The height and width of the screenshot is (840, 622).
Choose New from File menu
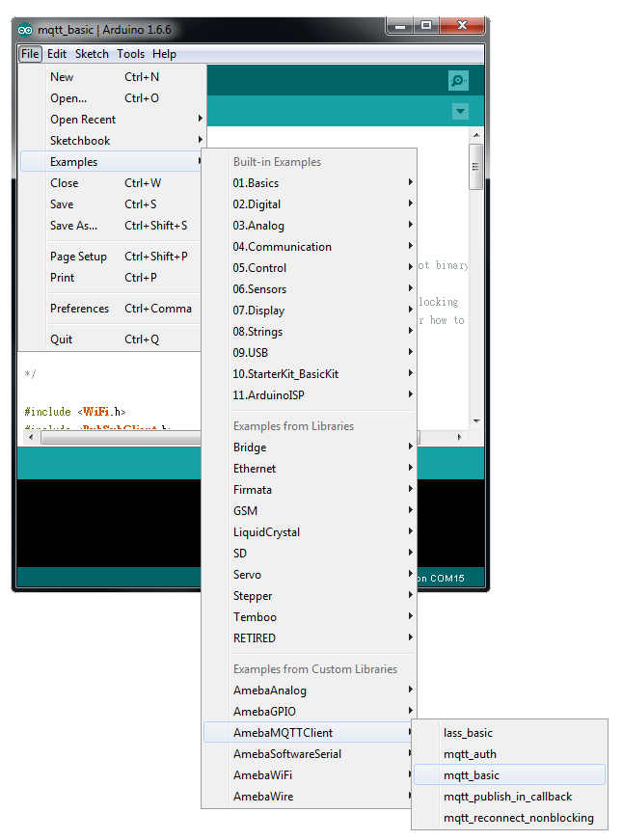[113, 77]
